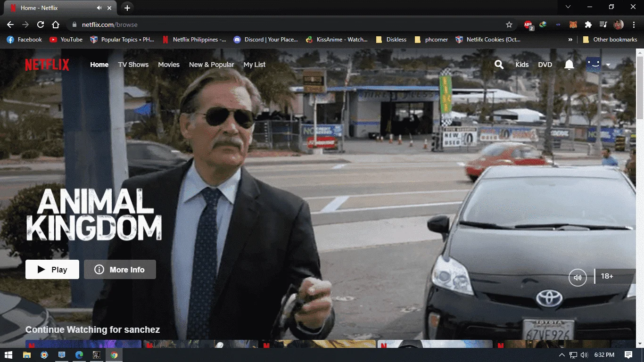Open the media controls music icon
The height and width of the screenshot is (362, 644).
pos(603,25)
